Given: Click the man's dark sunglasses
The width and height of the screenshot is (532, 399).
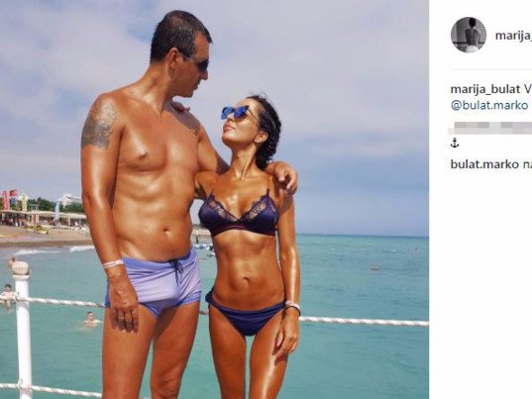Looking at the screenshot, I should [x=200, y=63].
